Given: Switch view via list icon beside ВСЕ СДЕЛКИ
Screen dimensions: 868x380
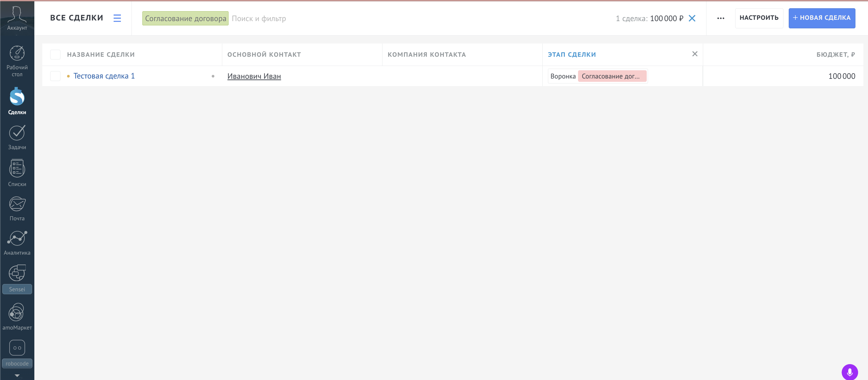Looking at the screenshot, I should tap(117, 18).
